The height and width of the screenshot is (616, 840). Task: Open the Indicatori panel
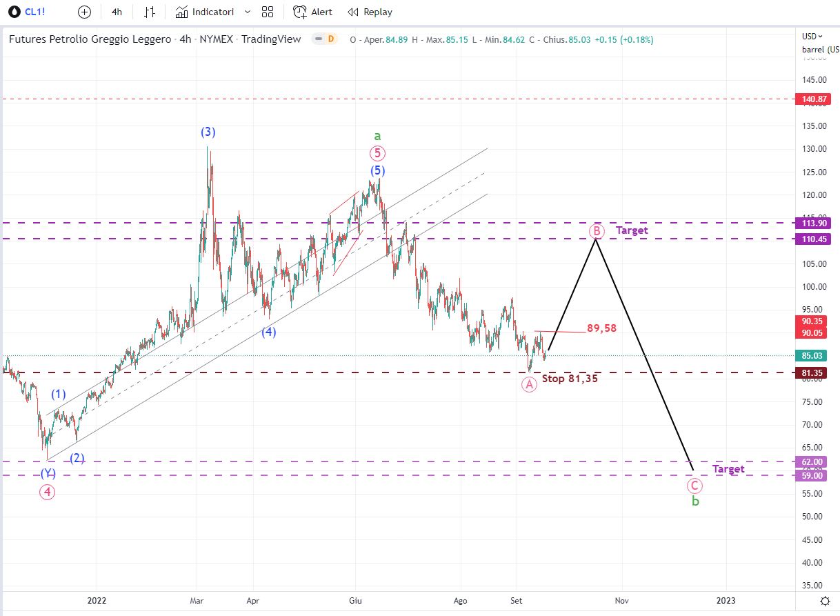[x=204, y=12]
